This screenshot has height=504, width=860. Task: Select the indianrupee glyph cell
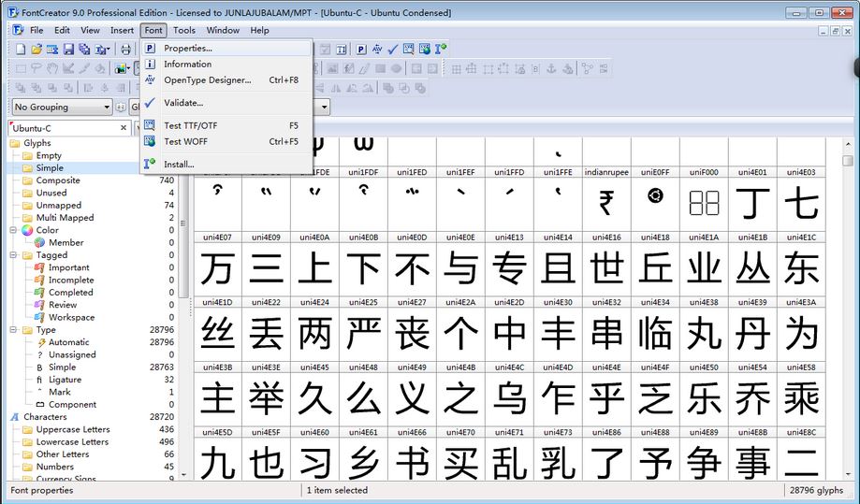point(606,198)
